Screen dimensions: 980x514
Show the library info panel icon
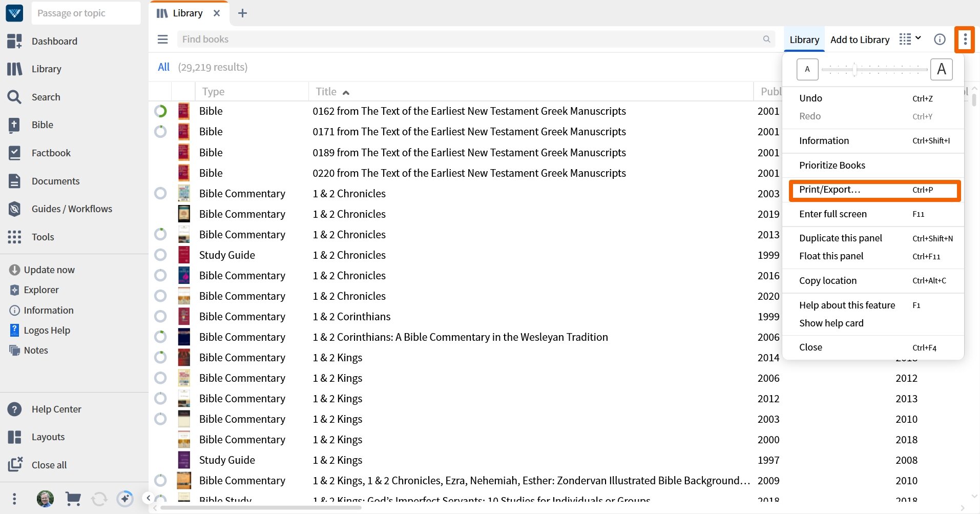[940, 39]
